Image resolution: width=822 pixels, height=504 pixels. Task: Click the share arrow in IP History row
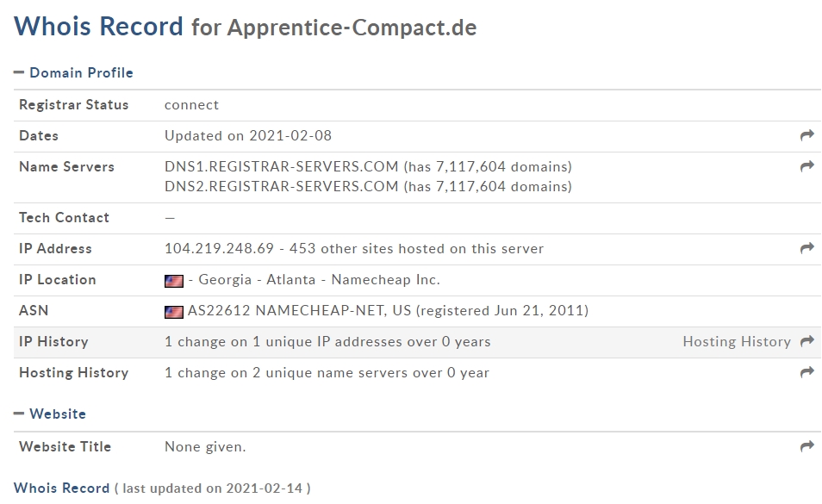[x=806, y=341]
